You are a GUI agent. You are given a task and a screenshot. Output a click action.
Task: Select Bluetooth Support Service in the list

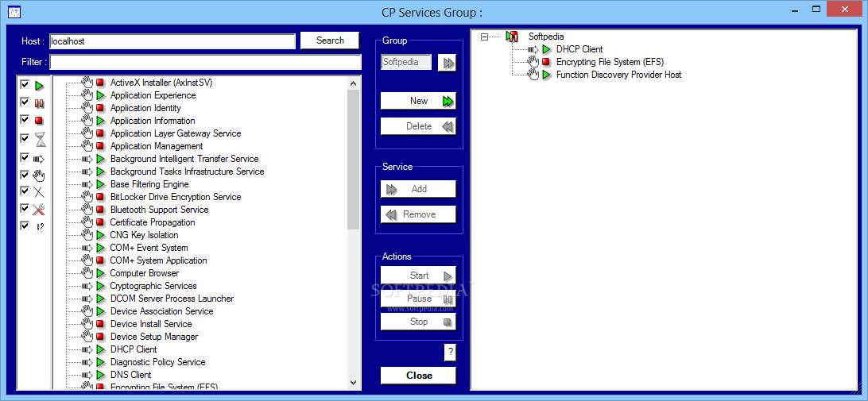pyautogui.click(x=160, y=210)
